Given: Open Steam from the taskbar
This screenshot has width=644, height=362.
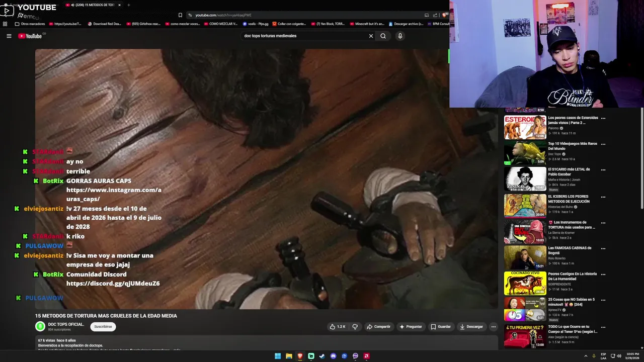Looking at the screenshot, I should pos(322,356).
